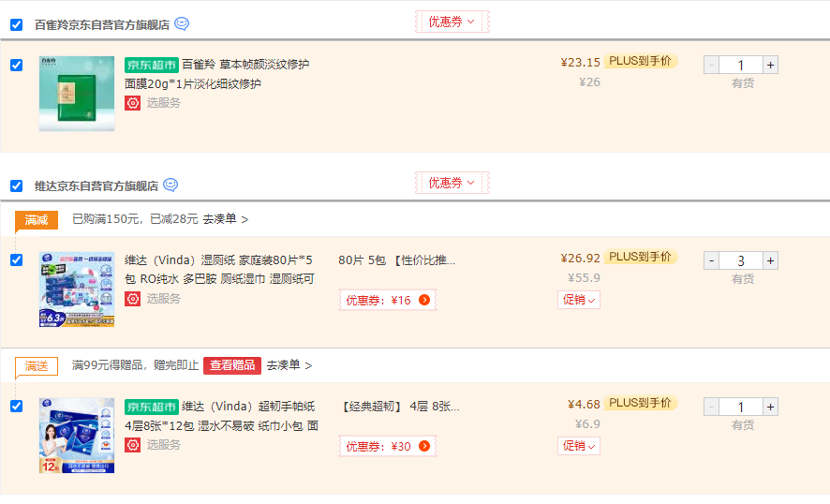This screenshot has width=830, height=504.
Task: Click 优惠券：¥30 coupon button
Action: pyautogui.click(x=388, y=446)
